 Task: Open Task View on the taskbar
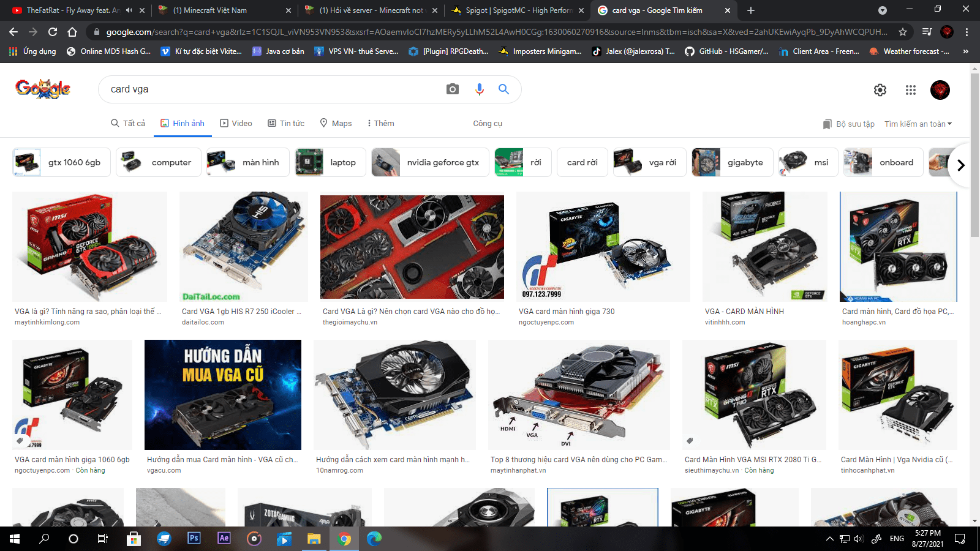(103, 539)
